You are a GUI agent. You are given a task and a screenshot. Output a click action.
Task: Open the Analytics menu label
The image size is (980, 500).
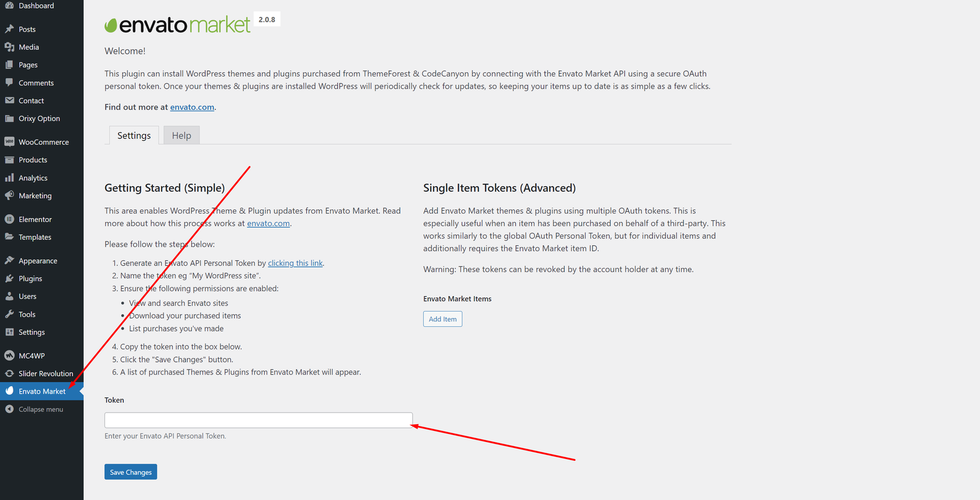(33, 178)
